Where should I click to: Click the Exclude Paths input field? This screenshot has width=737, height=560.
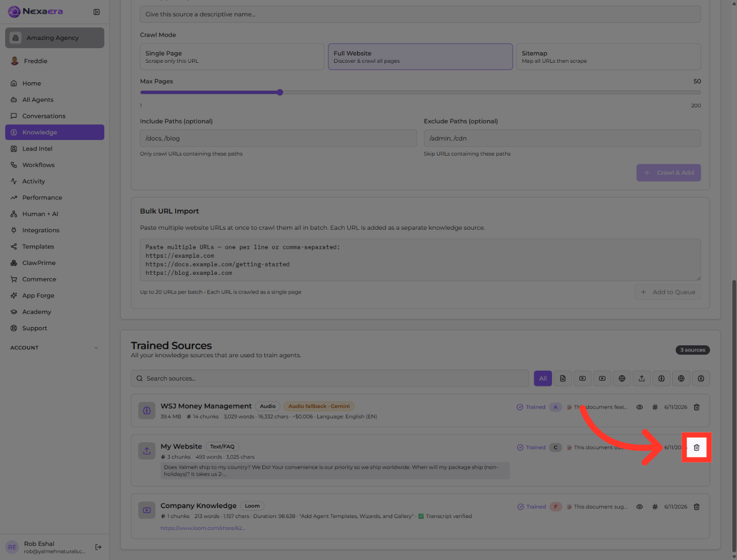562,138
